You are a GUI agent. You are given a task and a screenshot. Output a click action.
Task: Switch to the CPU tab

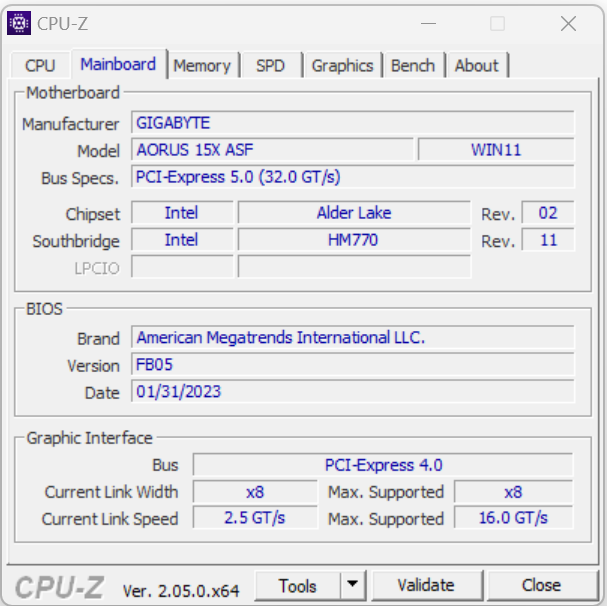tap(40, 65)
